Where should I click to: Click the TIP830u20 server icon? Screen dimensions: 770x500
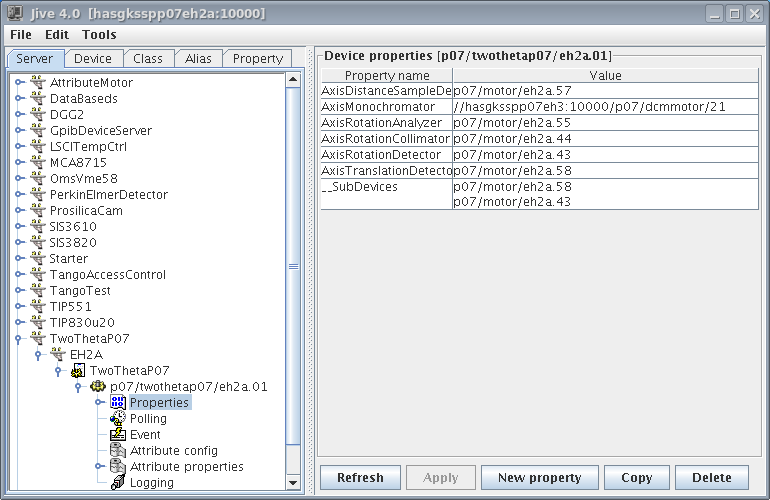point(38,322)
